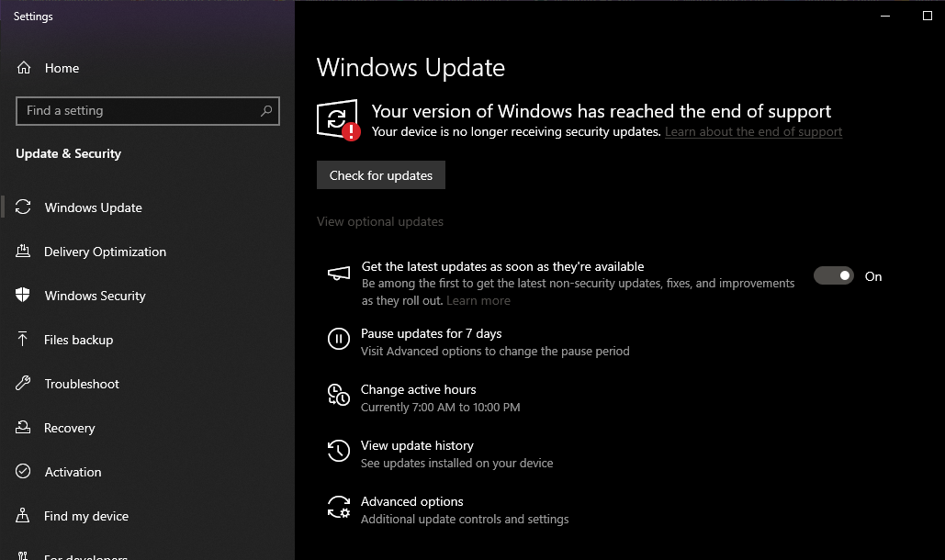Toggle off getting latest updates immediately

834,275
